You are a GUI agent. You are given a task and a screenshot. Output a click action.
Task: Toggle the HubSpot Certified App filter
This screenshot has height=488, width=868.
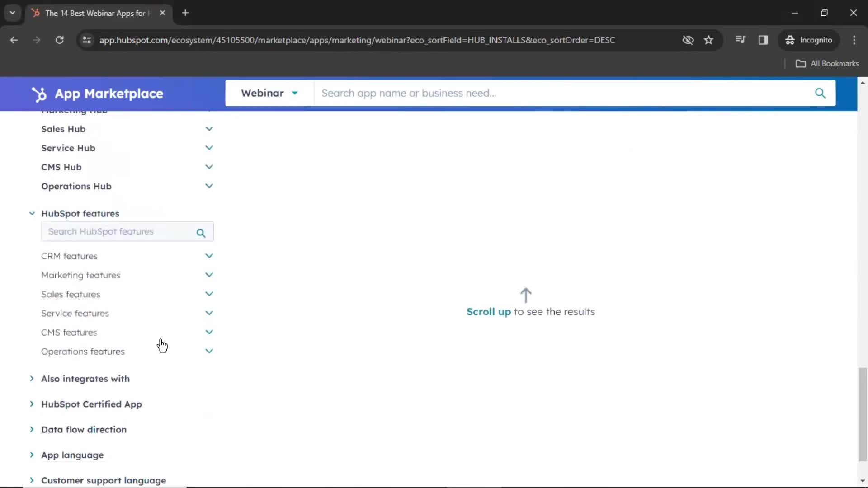pyautogui.click(x=91, y=404)
